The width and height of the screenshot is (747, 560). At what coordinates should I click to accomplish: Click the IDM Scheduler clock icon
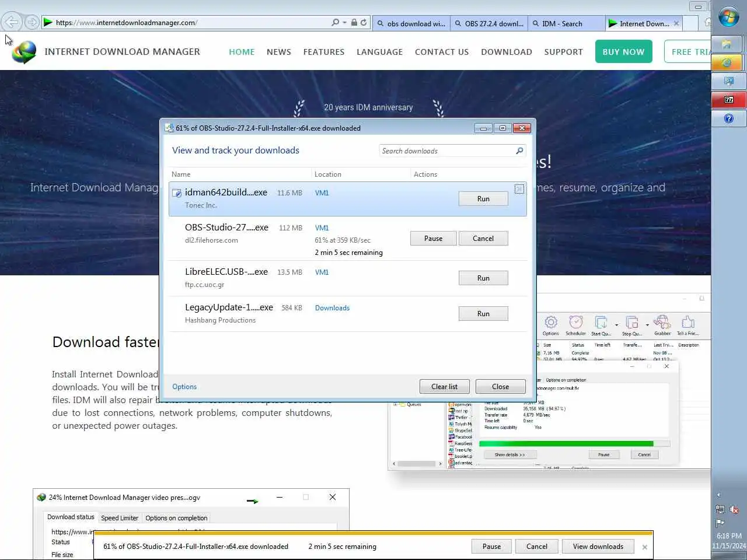click(576, 323)
